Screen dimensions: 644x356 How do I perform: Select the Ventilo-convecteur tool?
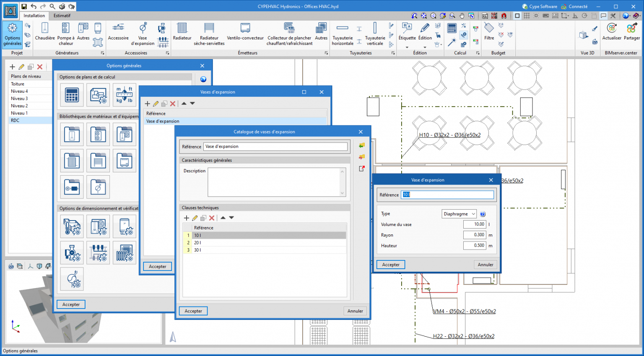(x=245, y=32)
